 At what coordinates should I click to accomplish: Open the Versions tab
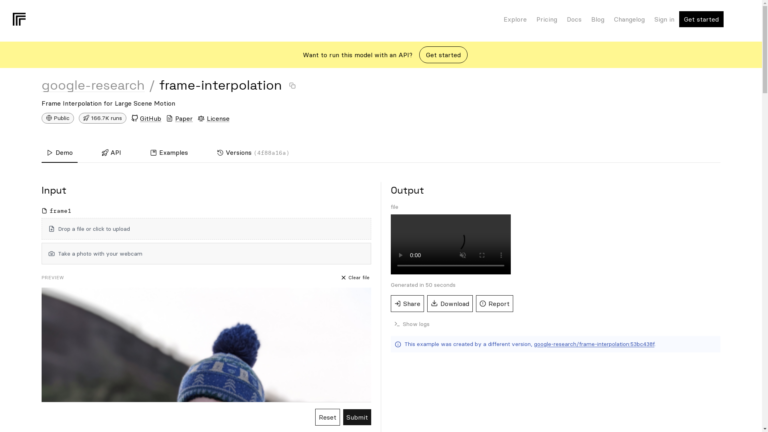253,153
